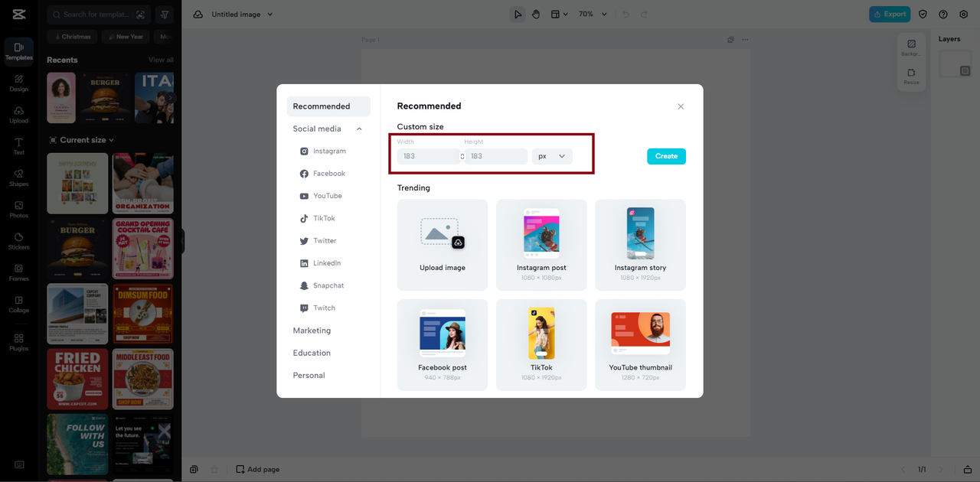The image size is (980, 482).
Task: Select Recommended in dialog sidebar
Action: coord(328,106)
